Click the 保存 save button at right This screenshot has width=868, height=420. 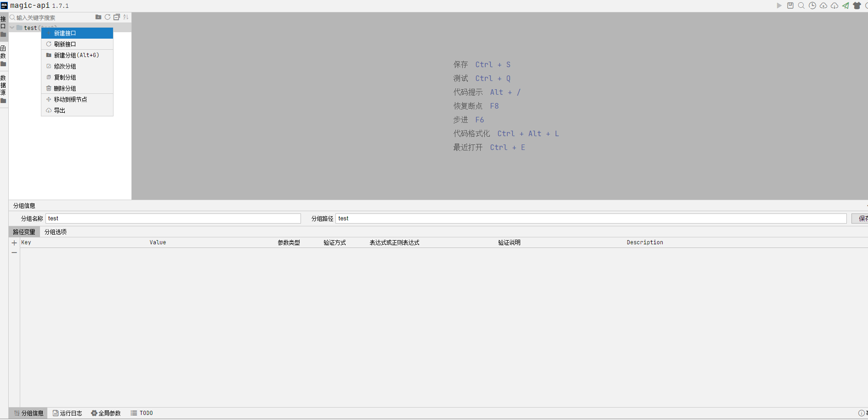[860, 219]
